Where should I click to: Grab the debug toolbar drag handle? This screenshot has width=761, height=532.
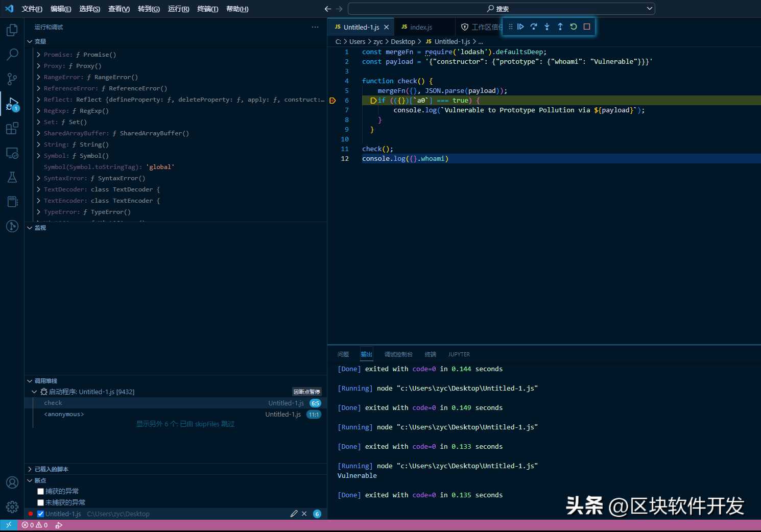510,27
